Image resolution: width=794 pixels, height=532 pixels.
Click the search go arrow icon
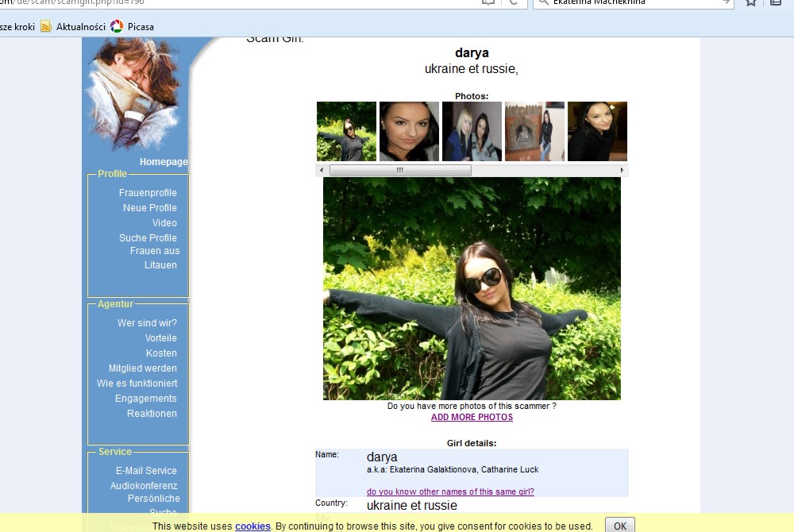click(726, 2)
